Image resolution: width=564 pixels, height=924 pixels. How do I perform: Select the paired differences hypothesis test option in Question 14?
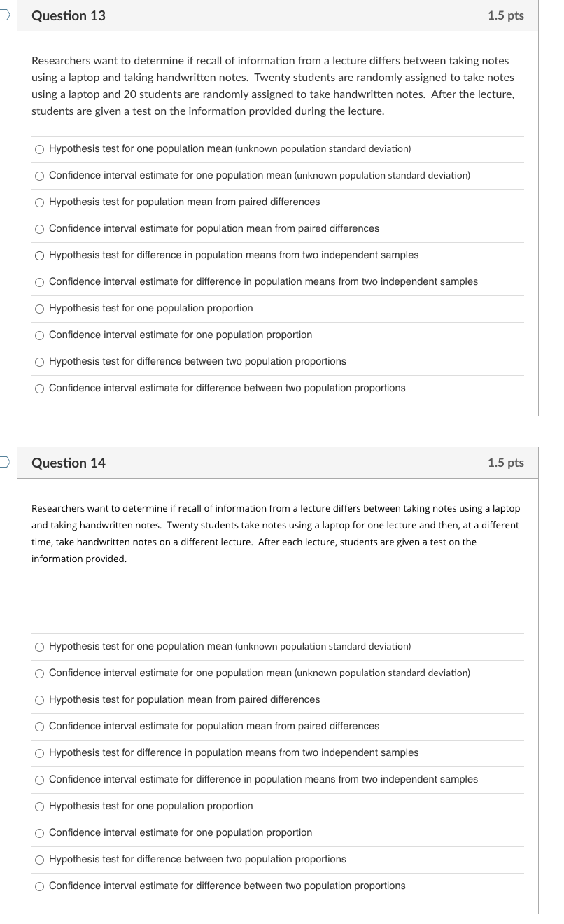coord(40,699)
